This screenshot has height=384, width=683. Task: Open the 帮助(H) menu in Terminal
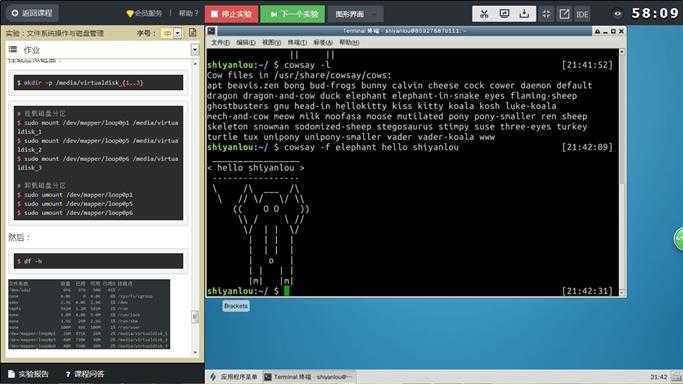click(x=349, y=42)
